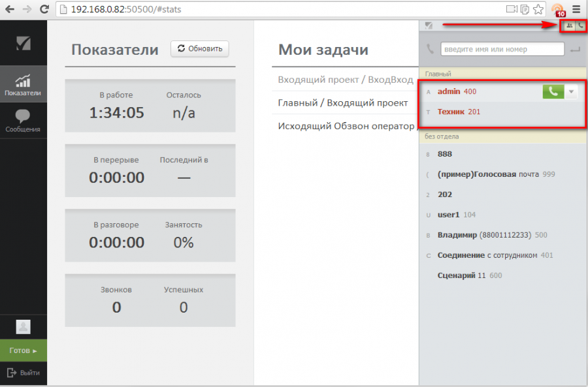
Task: Click the name or number input field
Action: click(502, 49)
